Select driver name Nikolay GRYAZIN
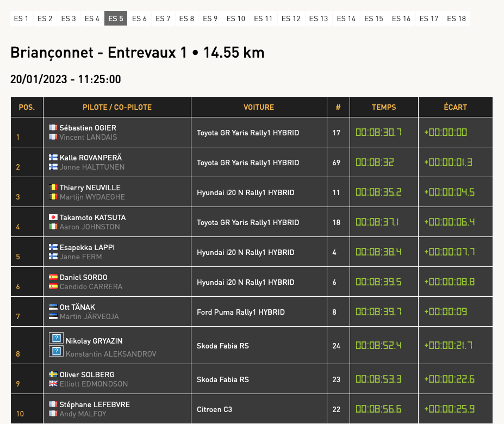This screenshot has width=504, height=424. pos(94,341)
